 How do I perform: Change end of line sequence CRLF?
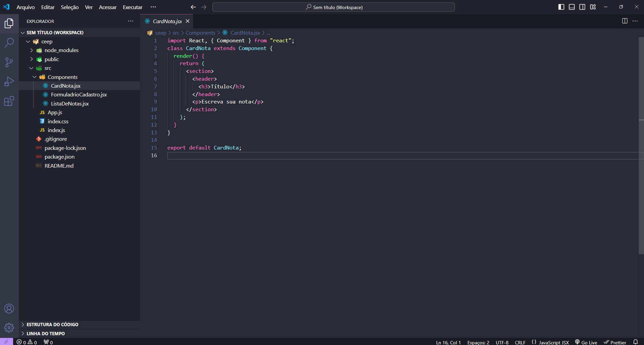520,342
